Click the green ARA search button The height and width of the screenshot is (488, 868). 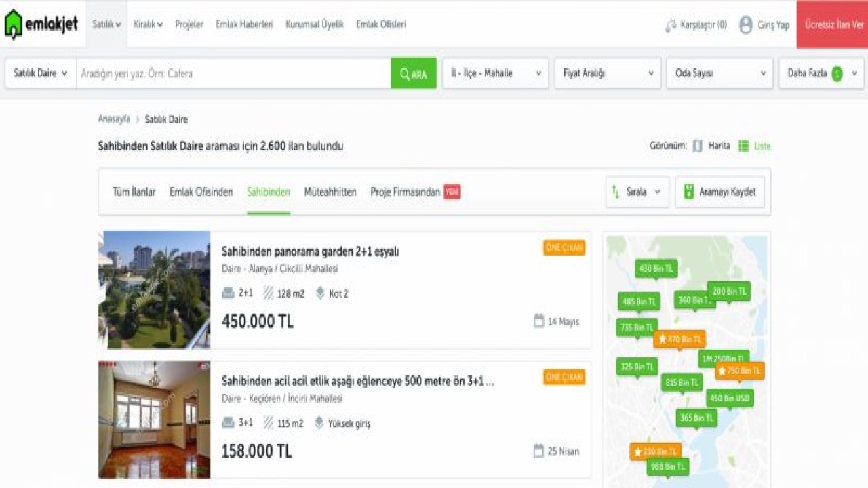pyautogui.click(x=413, y=74)
